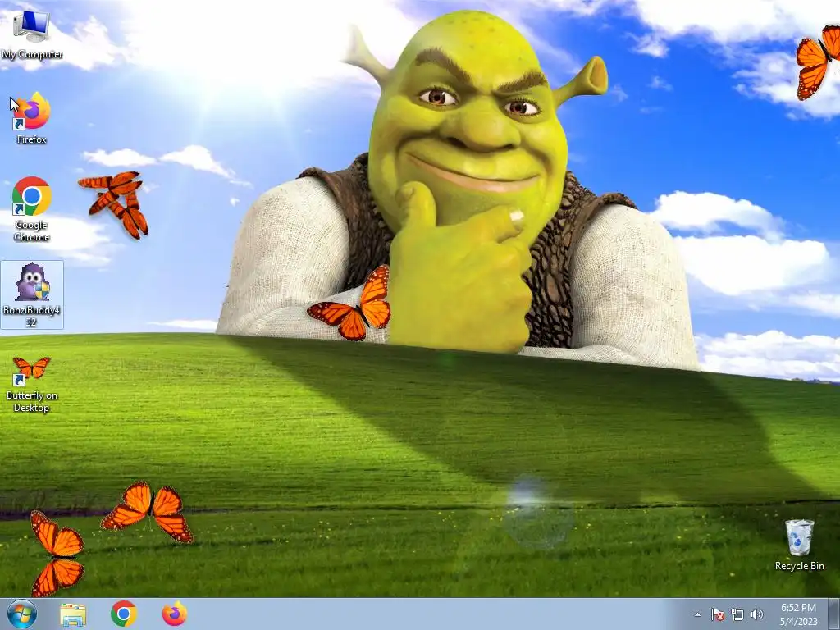
Task: Open the Windows Start menu orb
Action: click(x=22, y=614)
